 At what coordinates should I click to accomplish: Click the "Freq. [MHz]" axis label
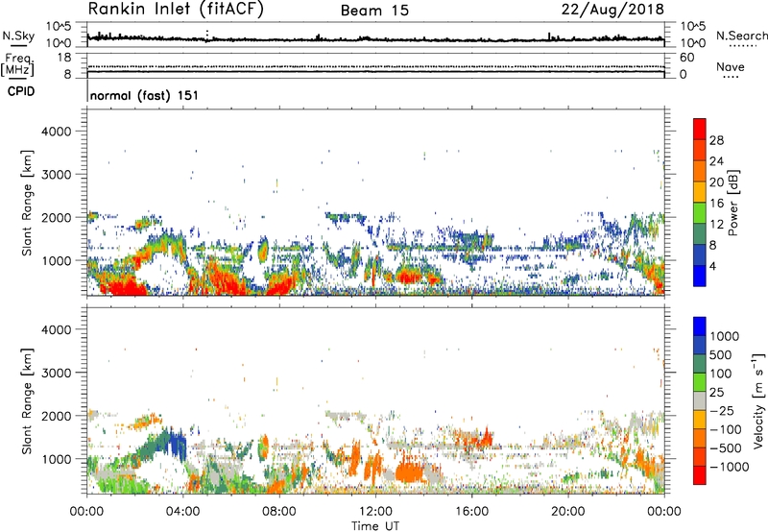pos(17,65)
